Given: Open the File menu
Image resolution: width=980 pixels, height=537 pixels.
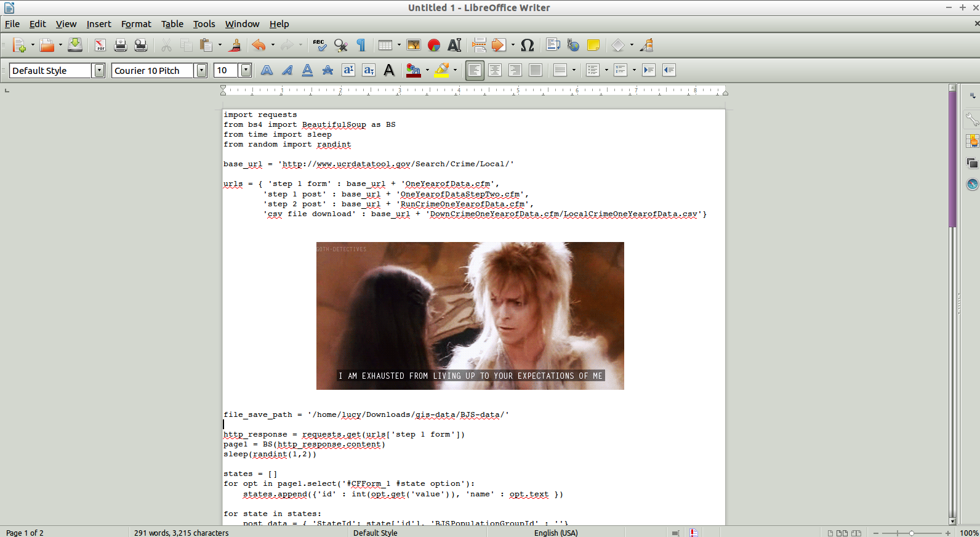Looking at the screenshot, I should point(12,24).
